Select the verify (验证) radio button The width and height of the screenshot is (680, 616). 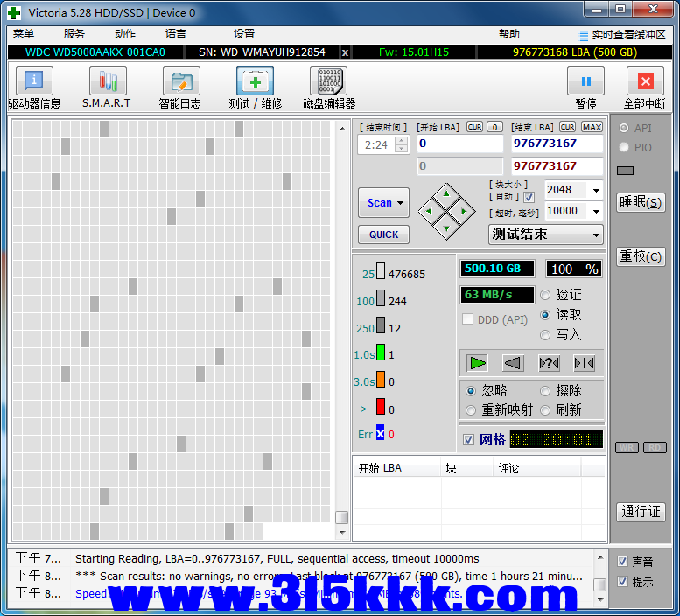546,295
